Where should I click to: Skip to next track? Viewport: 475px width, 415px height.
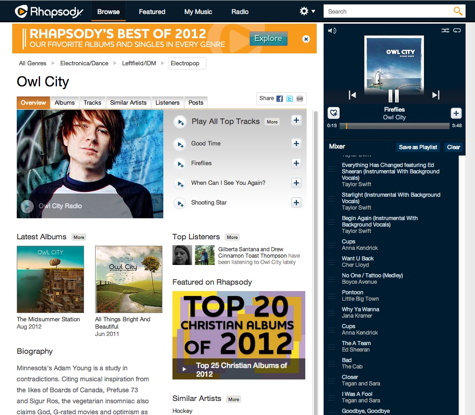click(436, 95)
